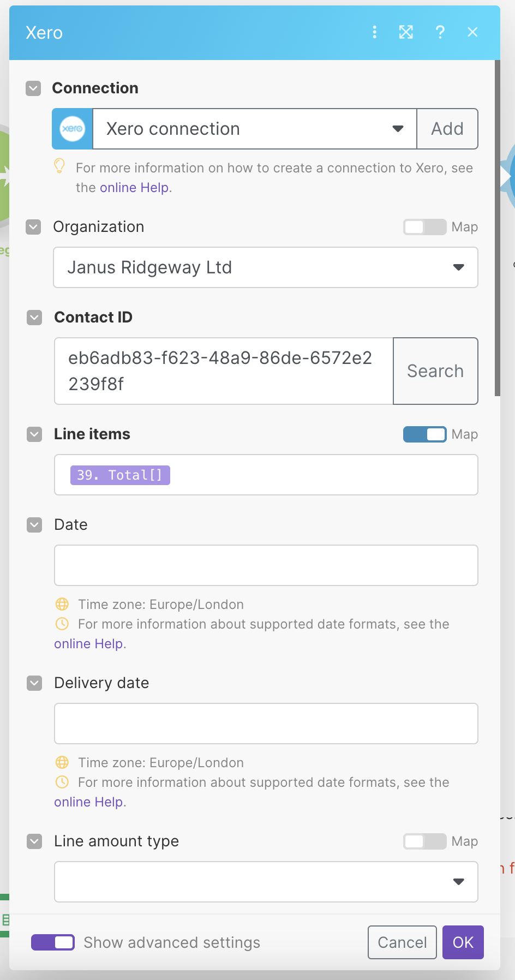Screen dimensions: 515x980
Task: Open the Line amount type dropdown
Action: [266, 882]
